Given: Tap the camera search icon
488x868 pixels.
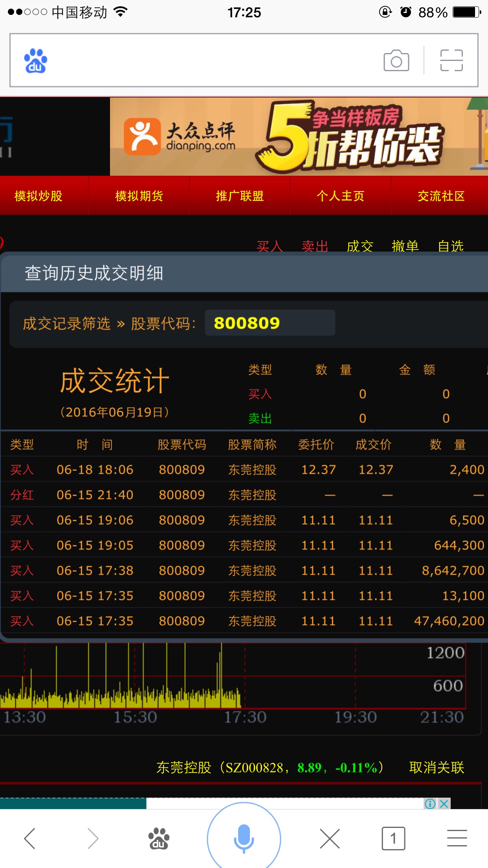Looking at the screenshot, I should click(x=396, y=61).
